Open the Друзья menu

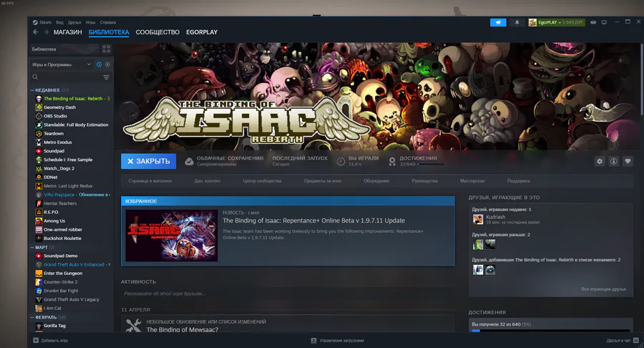(74, 23)
